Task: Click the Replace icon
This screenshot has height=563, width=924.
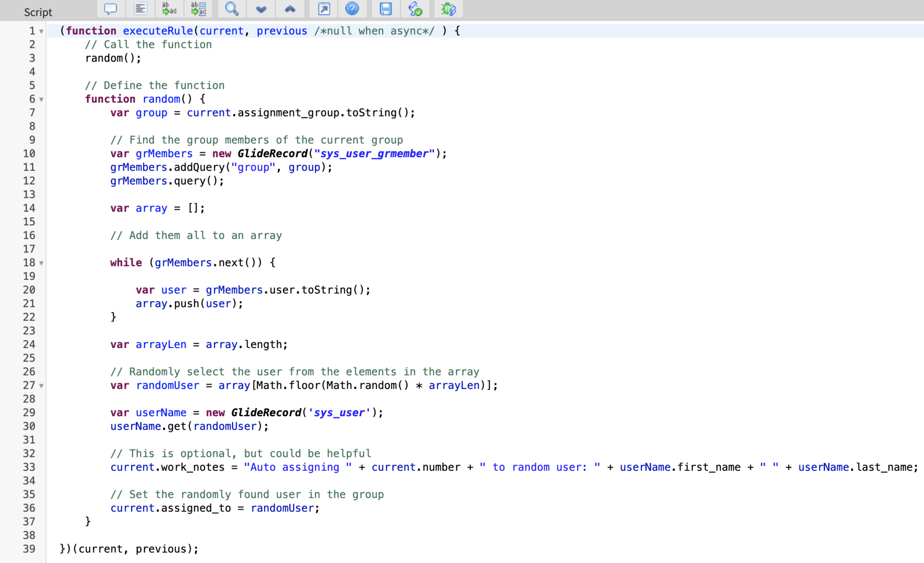Action: [x=169, y=9]
